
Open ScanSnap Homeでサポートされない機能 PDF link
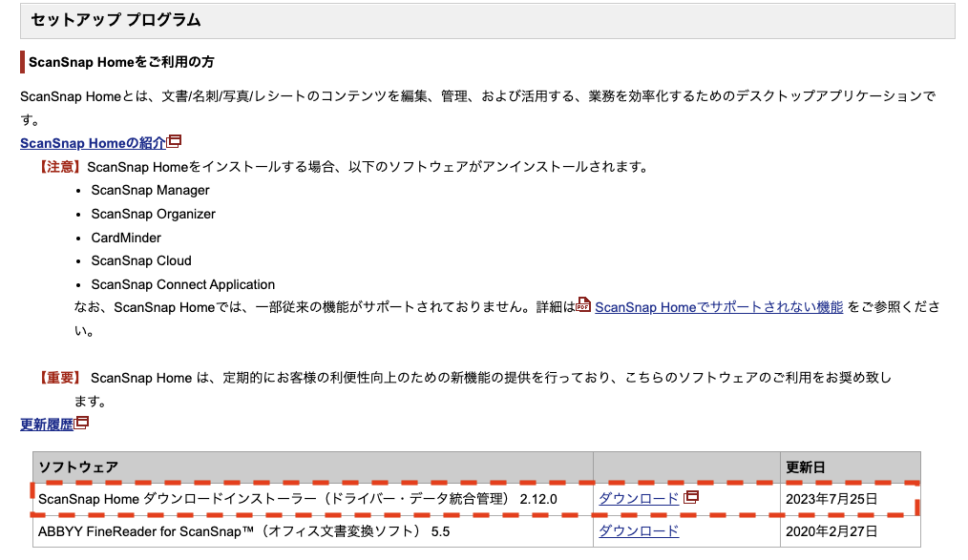719,307
